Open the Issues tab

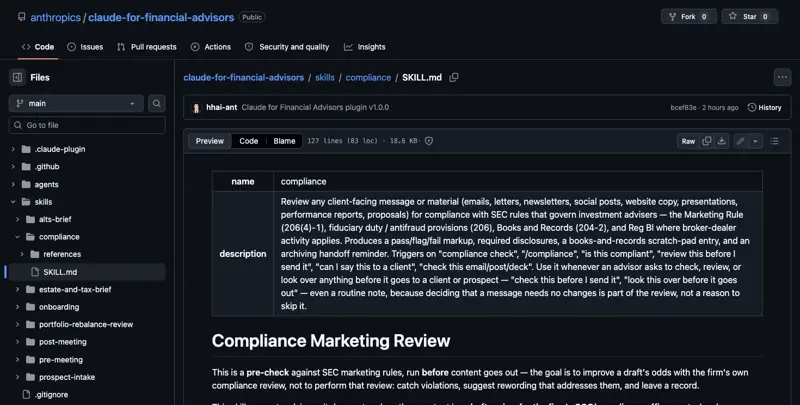pyautogui.click(x=85, y=47)
